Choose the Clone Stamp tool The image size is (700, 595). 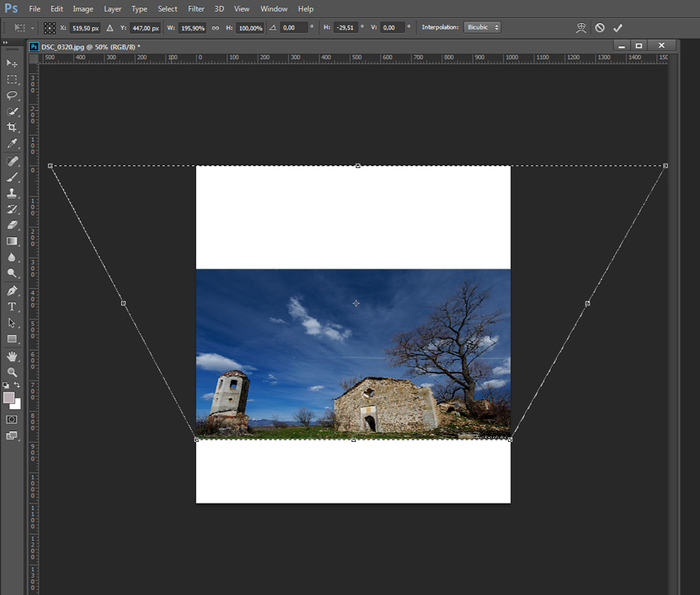pyautogui.click(x=12, y=193)
